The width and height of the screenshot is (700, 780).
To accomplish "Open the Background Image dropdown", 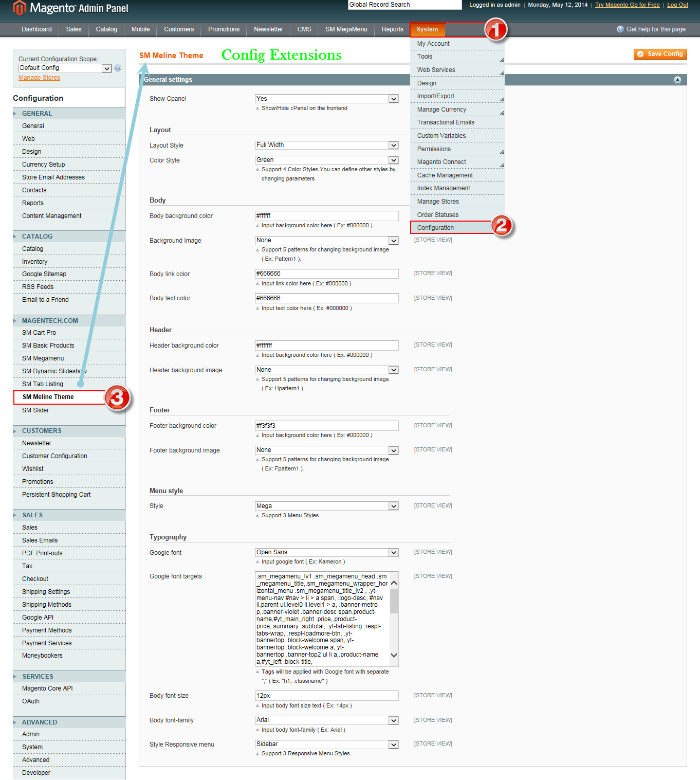I will (327, 241).
